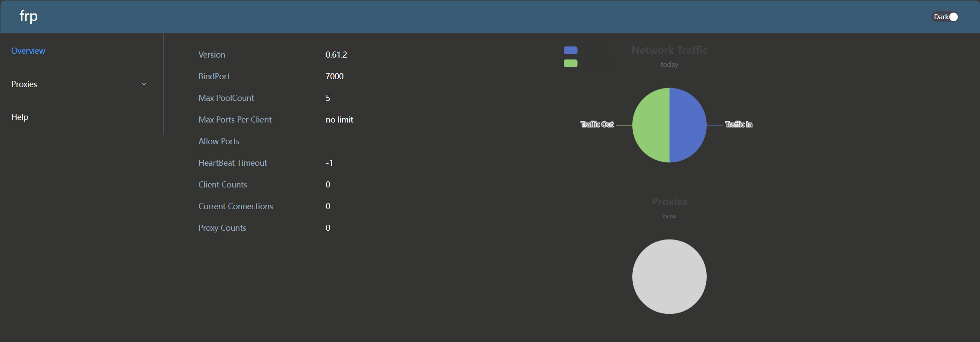Click the HeartBeat Timeout label

point(233,163)
